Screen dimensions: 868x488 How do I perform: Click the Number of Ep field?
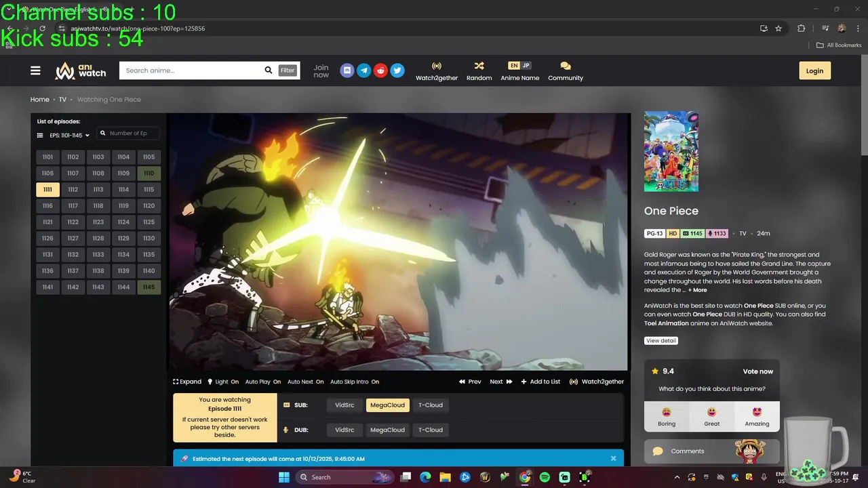click(129, 134)
